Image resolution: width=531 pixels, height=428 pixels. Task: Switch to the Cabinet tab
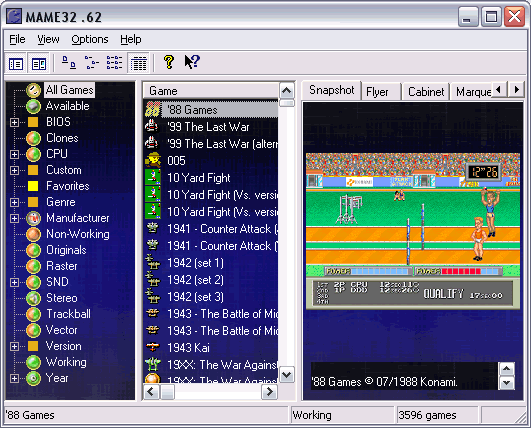coord(426,92)
